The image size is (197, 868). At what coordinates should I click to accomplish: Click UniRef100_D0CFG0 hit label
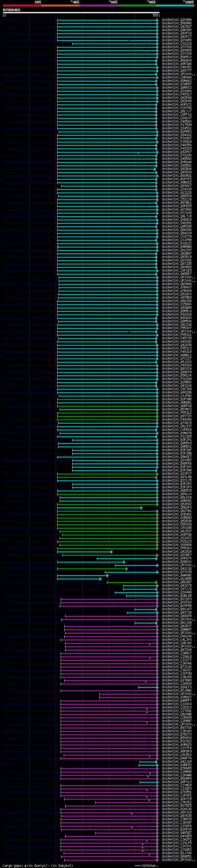coord(177,602)
